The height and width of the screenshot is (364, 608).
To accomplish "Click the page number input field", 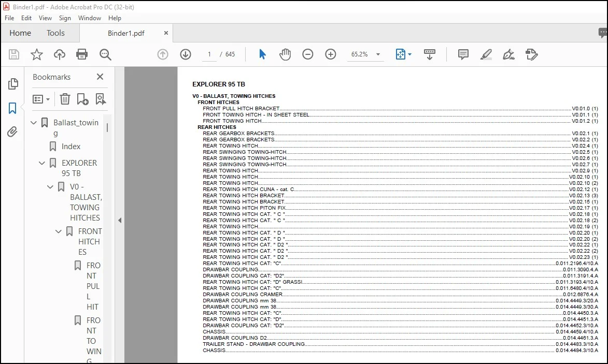I will pos(209,54).
